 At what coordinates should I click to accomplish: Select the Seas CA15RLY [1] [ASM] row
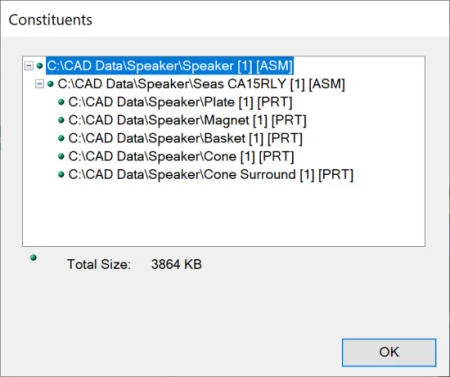[201, 84]
